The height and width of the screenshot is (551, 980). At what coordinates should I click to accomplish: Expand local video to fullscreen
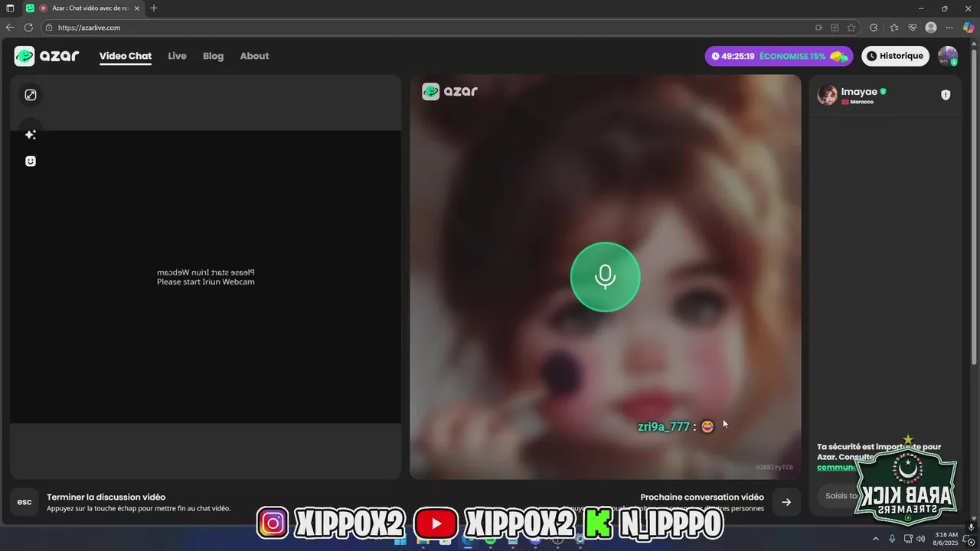click(x=31, y=95)
